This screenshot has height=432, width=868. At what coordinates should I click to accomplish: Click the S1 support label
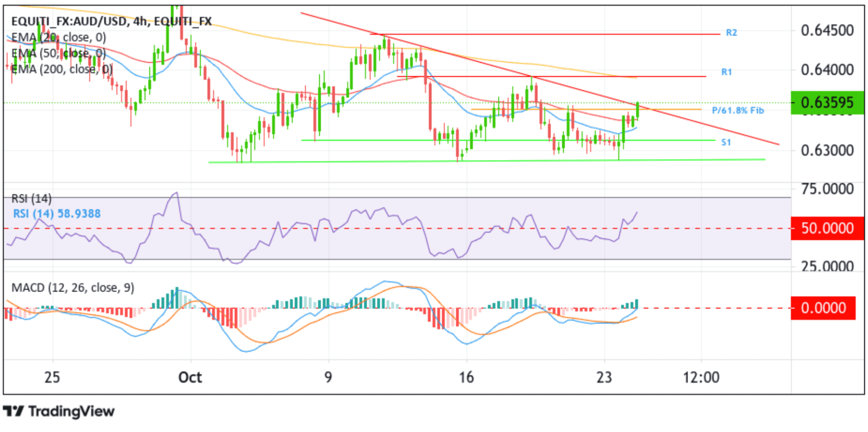[x=726, y=142]
